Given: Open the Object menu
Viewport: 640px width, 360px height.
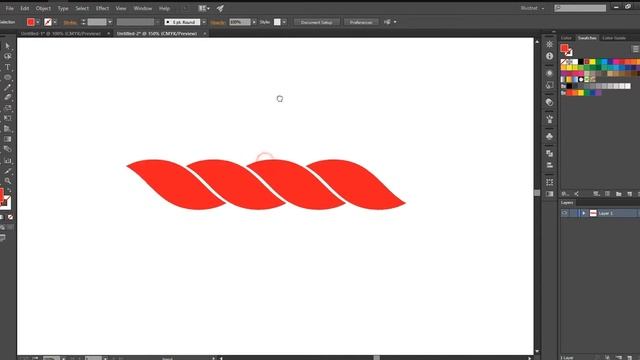Looking at the screenshot, I should [x=43, y=8].
